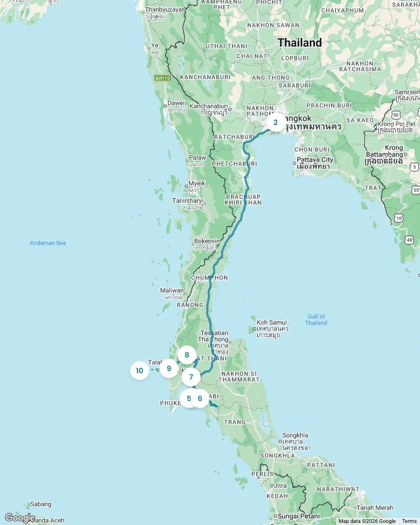Select stop marker 5 near Phuket
Screen dimensions: 420x525
(x=188, y=398)
